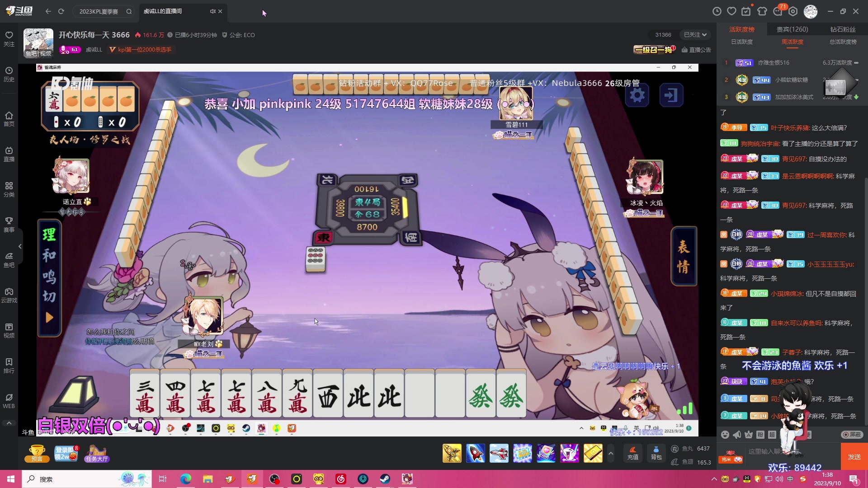Go to Home (首页) in sidebar
The width and height of the screenshot is (868, 488).
(9, 119)
